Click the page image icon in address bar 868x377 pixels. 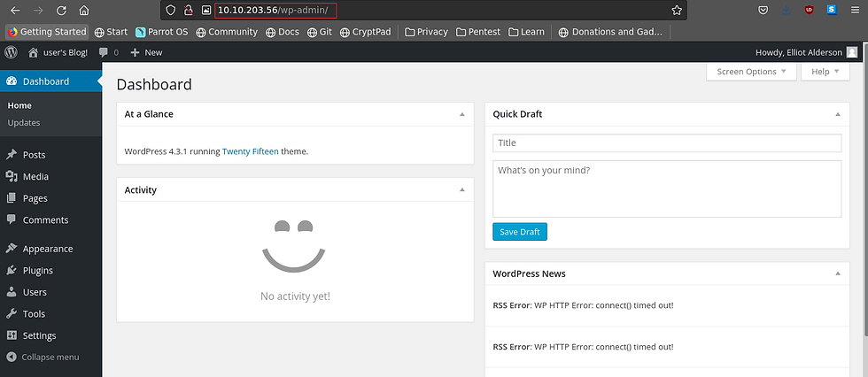(205, 10)
